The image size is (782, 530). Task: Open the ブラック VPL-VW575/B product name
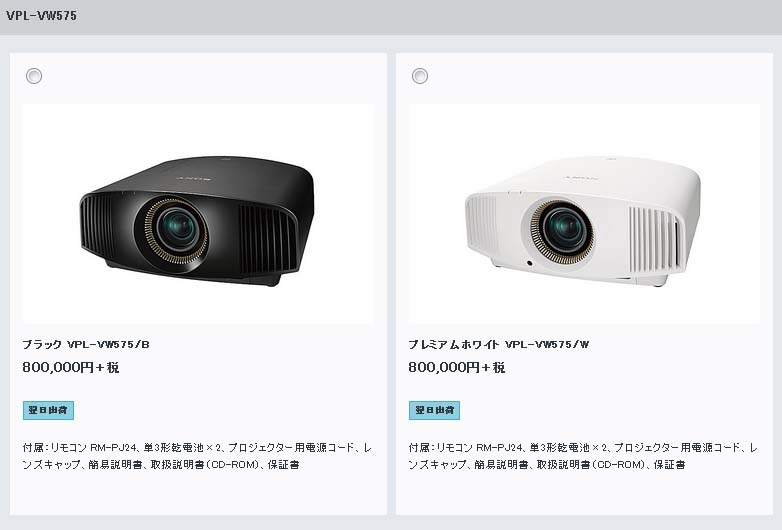coord(86,344)
